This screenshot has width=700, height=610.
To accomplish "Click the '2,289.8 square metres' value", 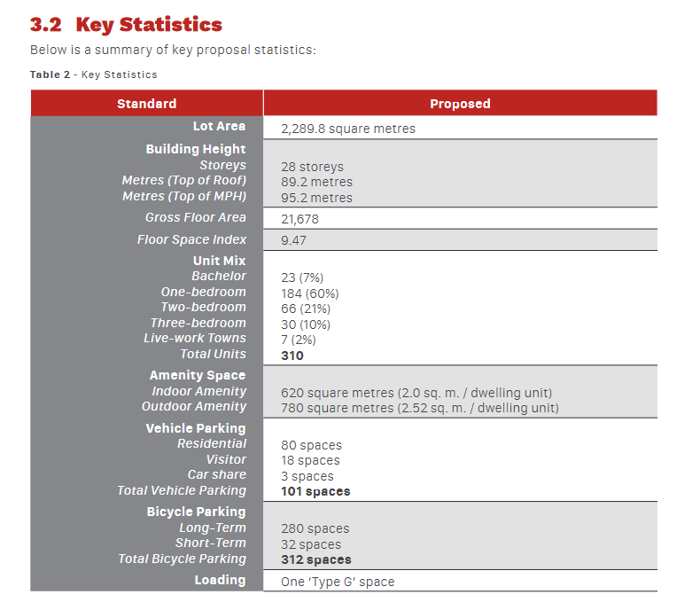I will (347, 129).
